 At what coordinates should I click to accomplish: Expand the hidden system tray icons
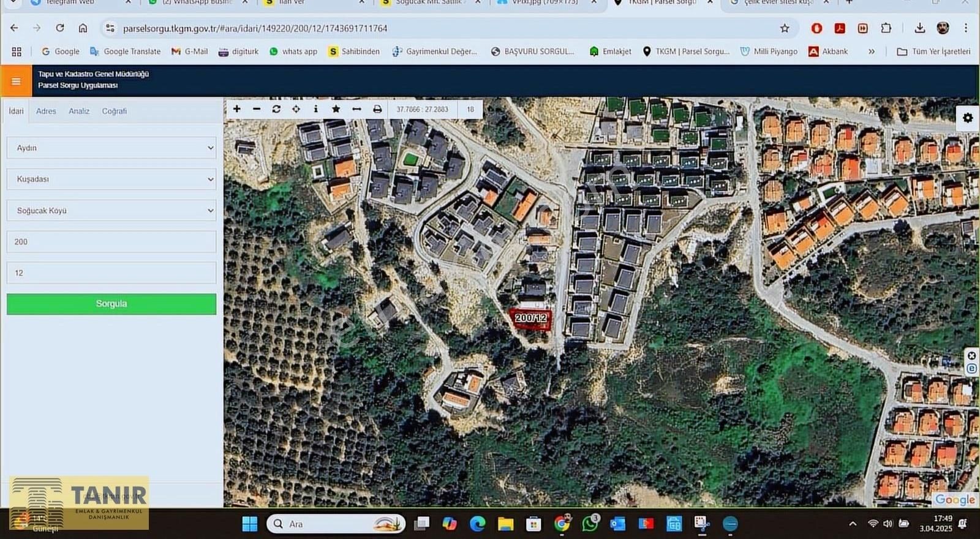tap(853, 524)
